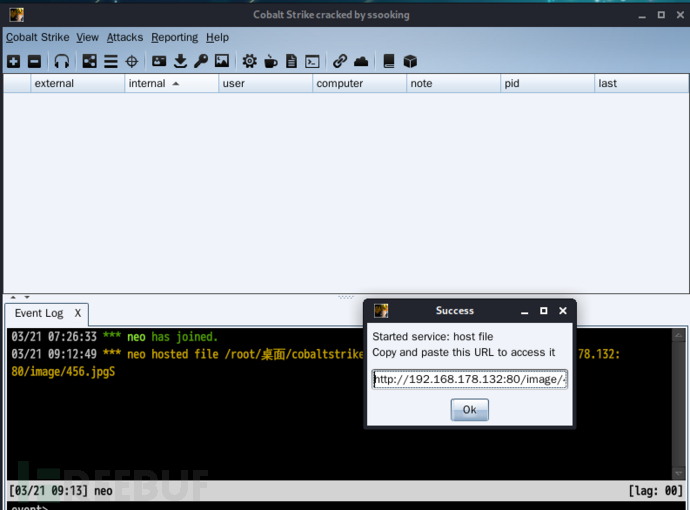Click the '[lag: 00]' status text
Image resolution: width=690 pixels, height=510 pixels.
(x=655, y=490)
